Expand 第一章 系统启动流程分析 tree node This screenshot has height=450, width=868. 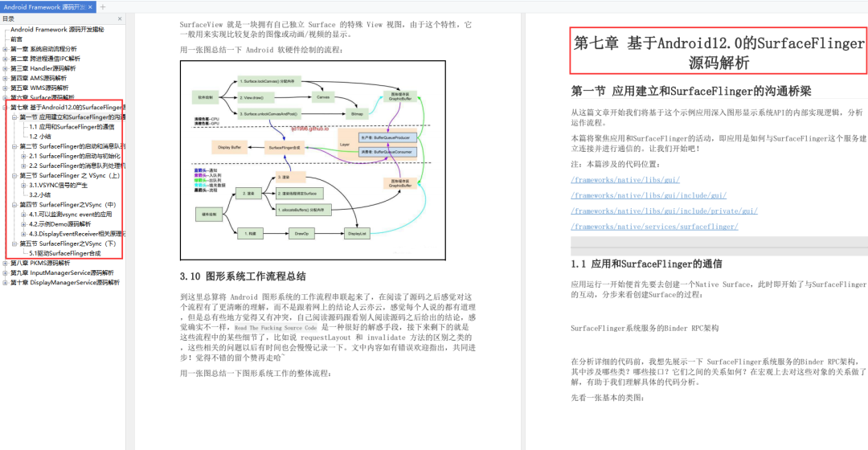(x=5, y=49)
